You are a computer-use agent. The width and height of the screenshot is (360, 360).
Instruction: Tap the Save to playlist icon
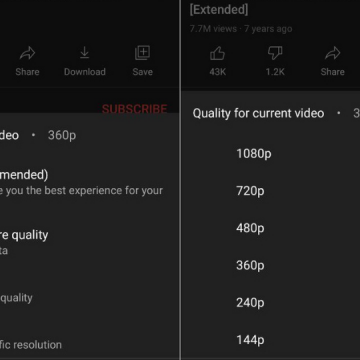[142, 53]
